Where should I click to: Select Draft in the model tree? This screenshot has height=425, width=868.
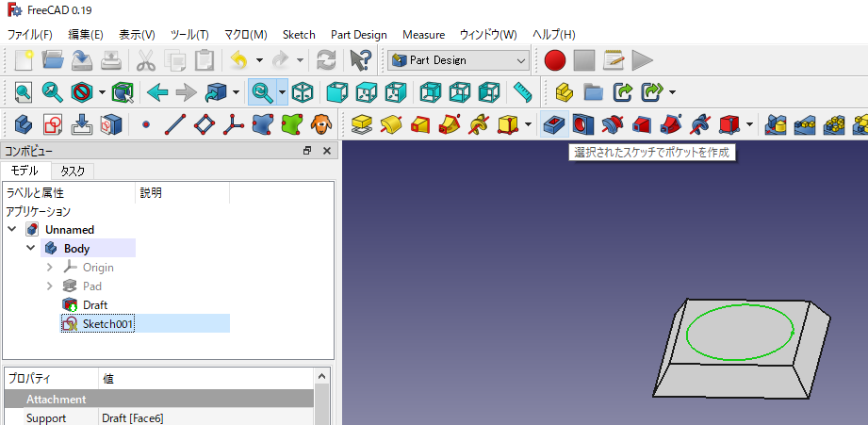[x=94, y=305]
